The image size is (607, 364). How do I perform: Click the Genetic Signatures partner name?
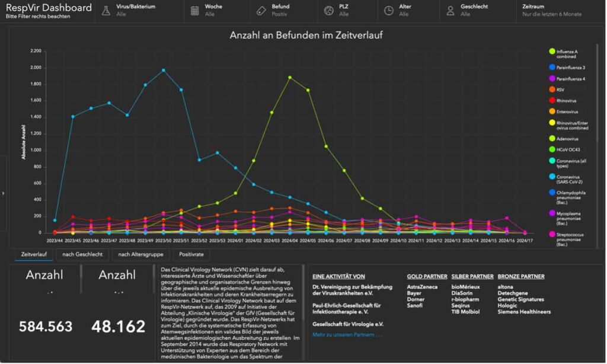[521, 299]
